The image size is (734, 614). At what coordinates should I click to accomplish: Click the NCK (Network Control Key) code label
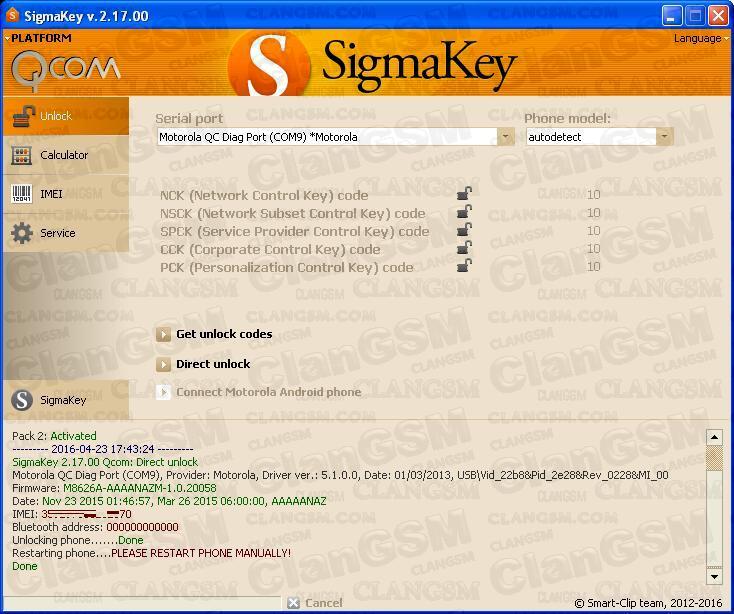tap(264, 195)
